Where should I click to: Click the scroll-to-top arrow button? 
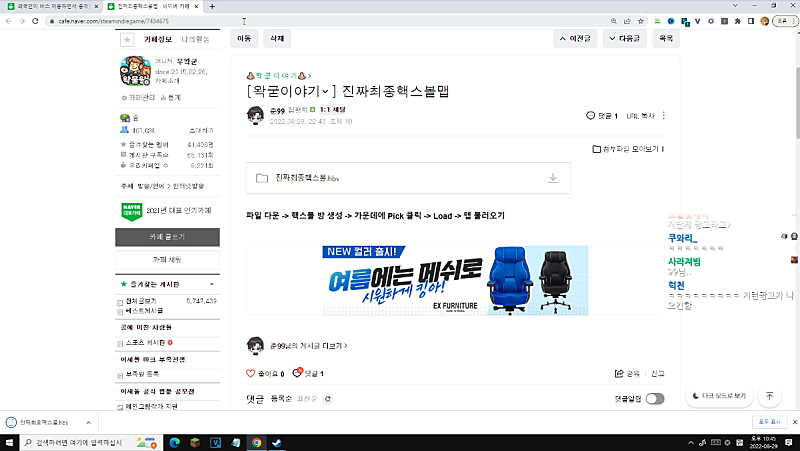[769, 396]
